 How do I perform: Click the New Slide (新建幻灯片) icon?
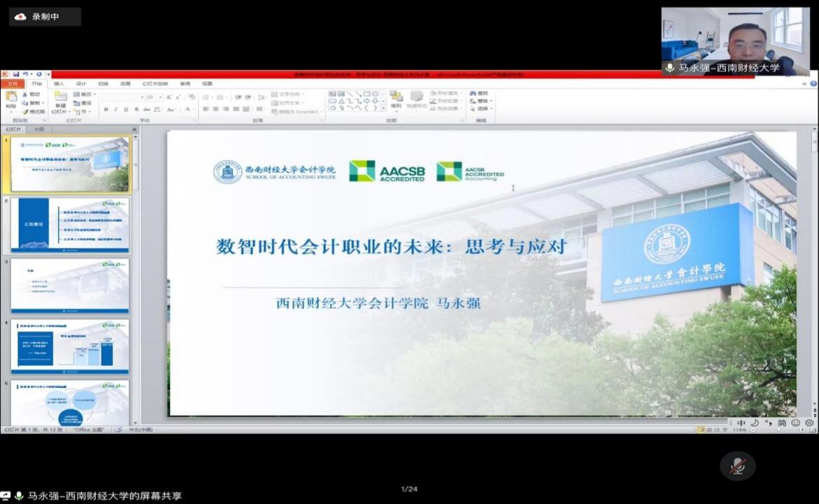60,97
